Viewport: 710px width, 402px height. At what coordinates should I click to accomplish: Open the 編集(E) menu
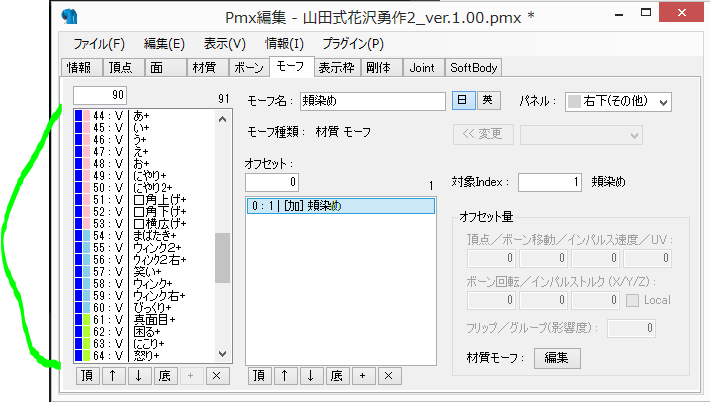click(164, 44)
